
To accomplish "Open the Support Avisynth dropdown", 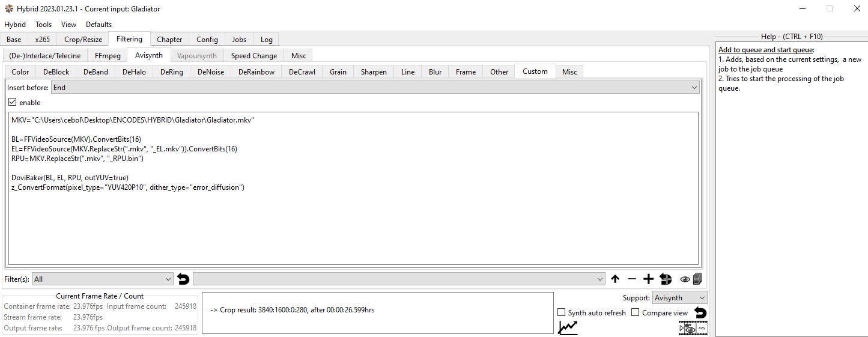I will pyautogui.click(x=680, y=297).
